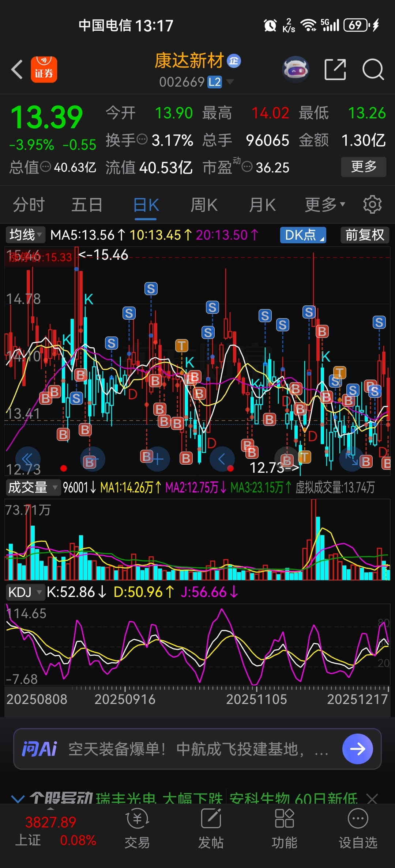Open the 发帖 post icon
395x868 pixels.
click(211, 828)
